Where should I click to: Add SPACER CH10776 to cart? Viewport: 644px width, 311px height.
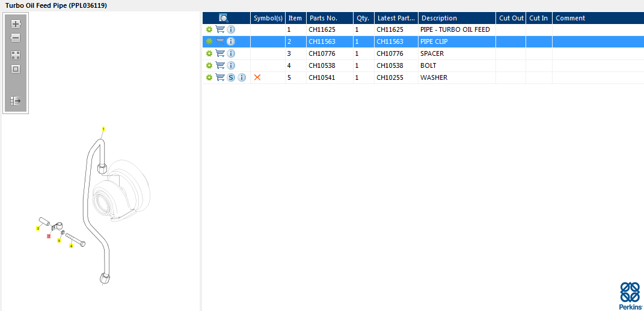tap(220, 53)
